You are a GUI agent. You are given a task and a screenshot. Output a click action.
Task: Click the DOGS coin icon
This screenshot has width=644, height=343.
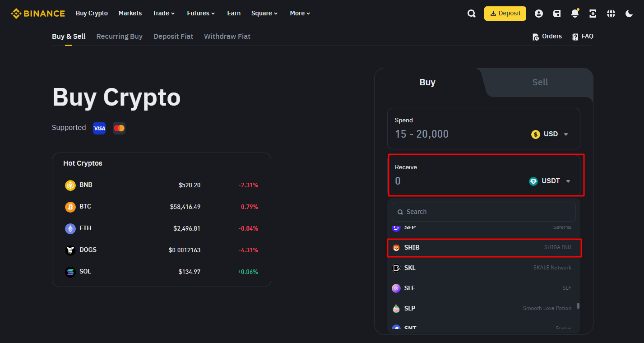click(70, 250)
